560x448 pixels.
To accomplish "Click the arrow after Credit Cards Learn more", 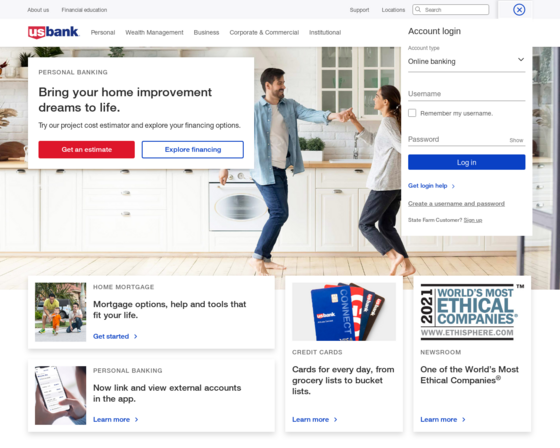I will 335,420.
